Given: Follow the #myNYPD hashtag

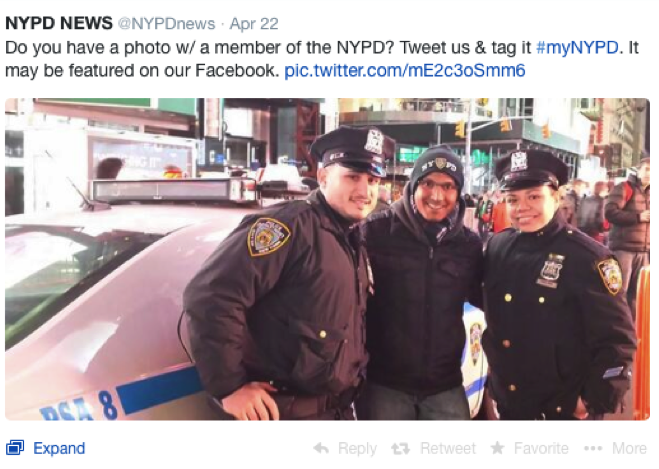Looking at the screenshot, I should coord(577,47).
